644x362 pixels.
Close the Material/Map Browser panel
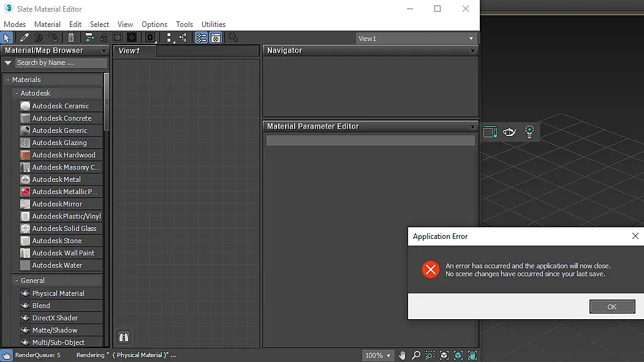104,51
